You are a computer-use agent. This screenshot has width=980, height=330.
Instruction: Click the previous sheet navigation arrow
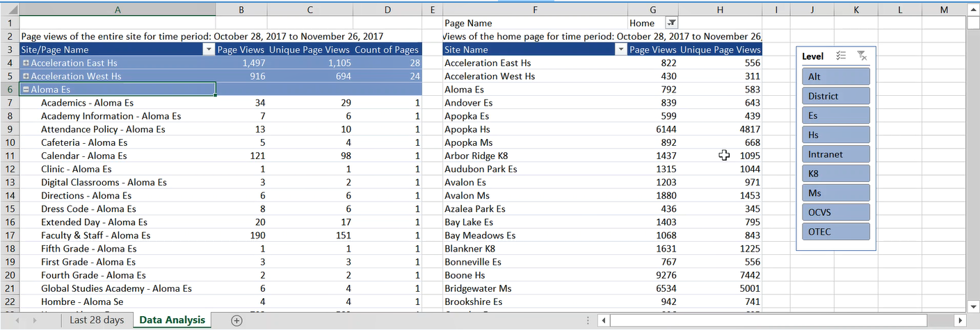click(18, 320)
